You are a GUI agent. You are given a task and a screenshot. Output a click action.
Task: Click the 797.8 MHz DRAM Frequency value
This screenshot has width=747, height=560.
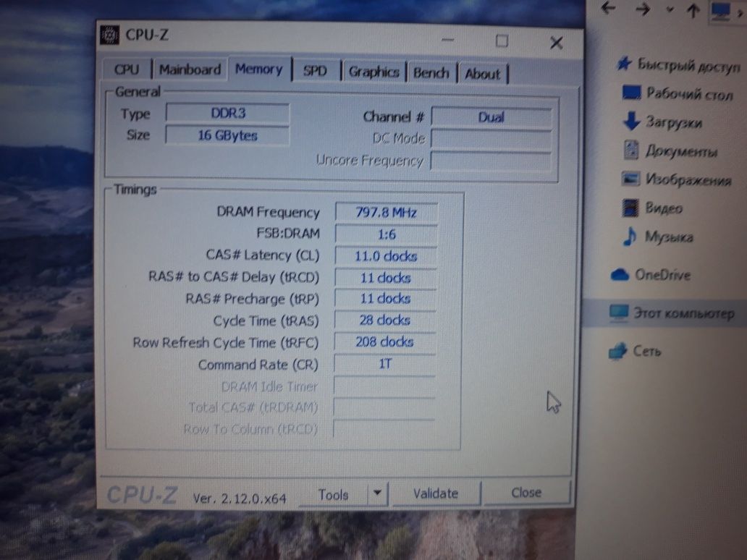click(x=386, y=213)
